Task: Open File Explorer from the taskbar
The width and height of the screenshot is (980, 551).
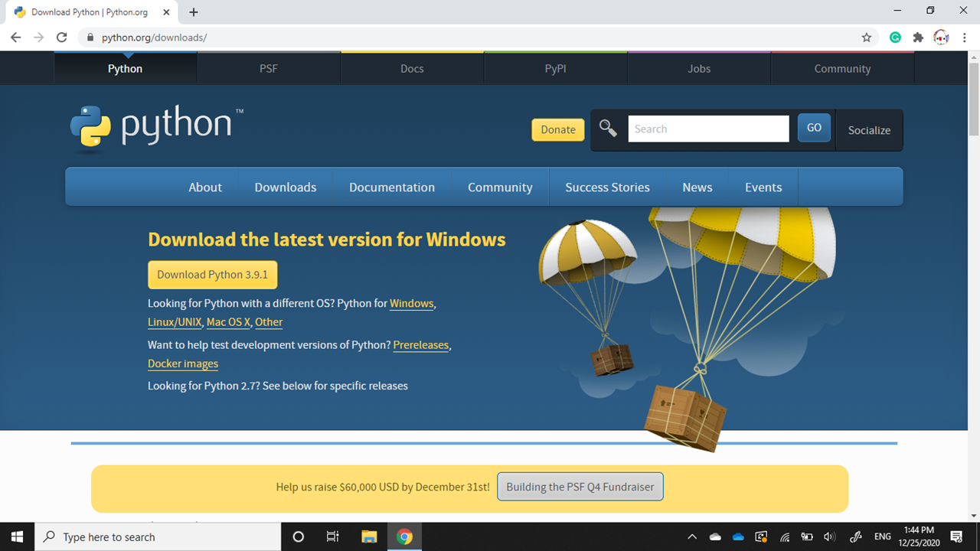Action: 369,536
